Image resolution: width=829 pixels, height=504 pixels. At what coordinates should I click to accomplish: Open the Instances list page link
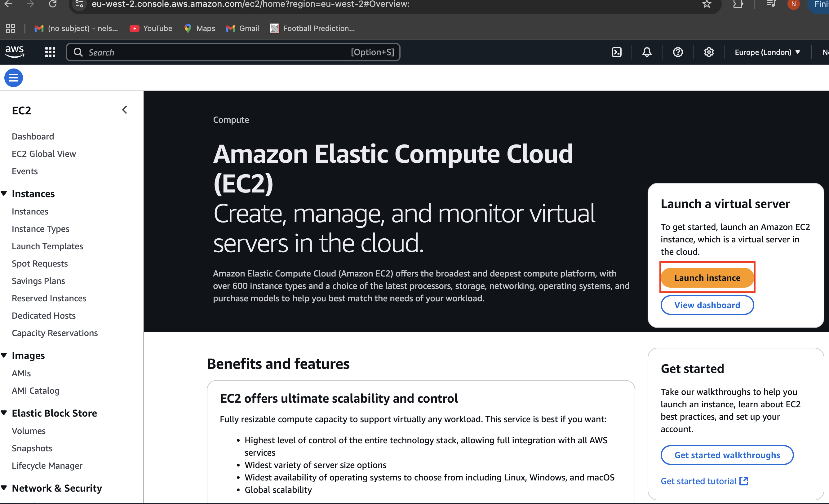pyautogui.click(x=30, y=212)
